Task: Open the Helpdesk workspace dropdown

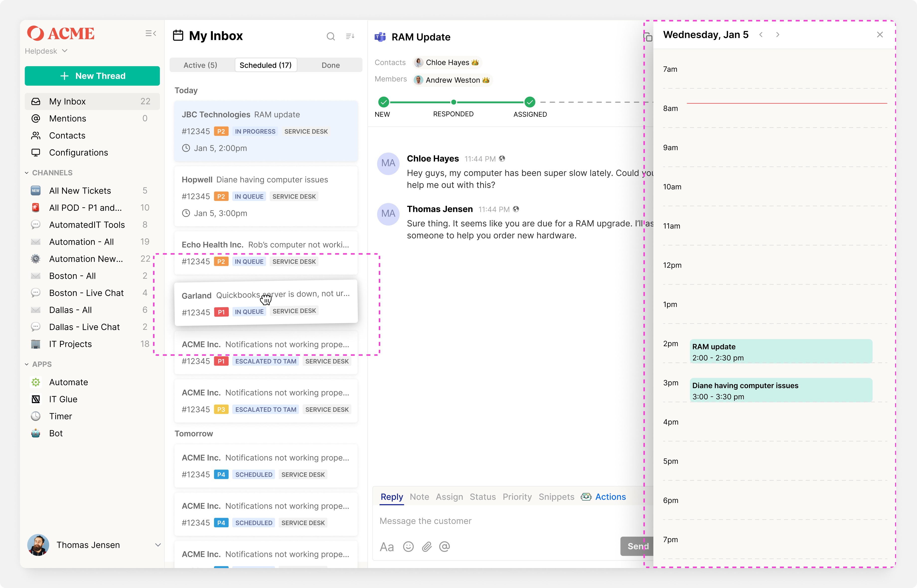Action: (x=46, y=51)
